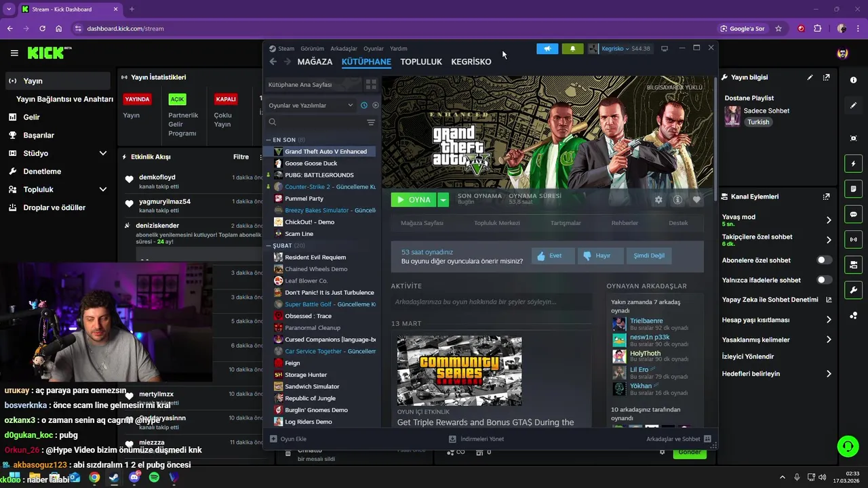Image resolution: width=868 pixels, height=488 pixels.
Task: Open Filtre in Etkinlik Akışı
Action: coord(241,157)
